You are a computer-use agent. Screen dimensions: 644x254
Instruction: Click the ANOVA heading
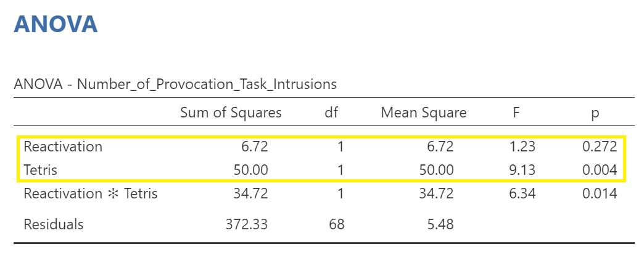(56, 24)
